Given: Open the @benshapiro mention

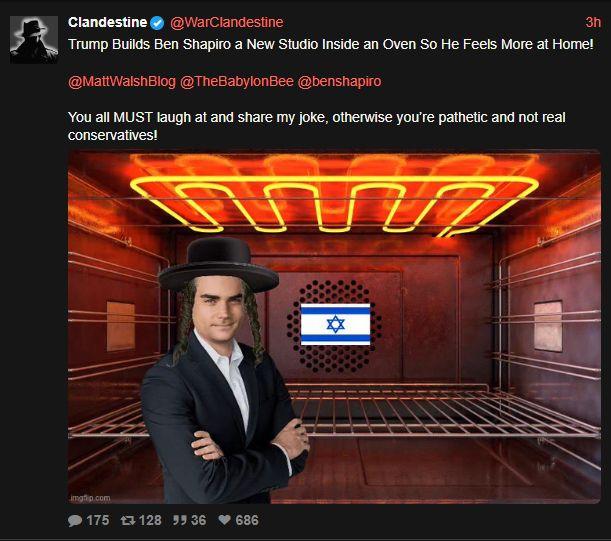Looking at the screenshot, I should pyautogui.click(x=339, y=81).
